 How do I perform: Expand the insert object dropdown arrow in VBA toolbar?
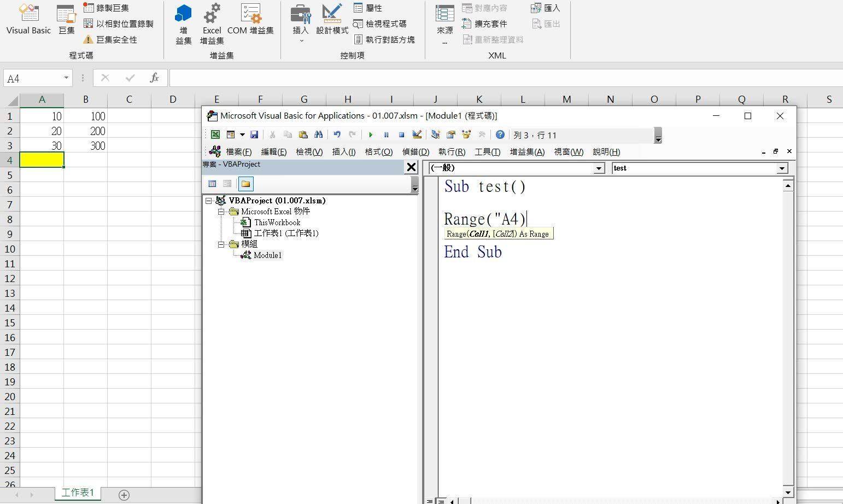click(x=242, y=134)
